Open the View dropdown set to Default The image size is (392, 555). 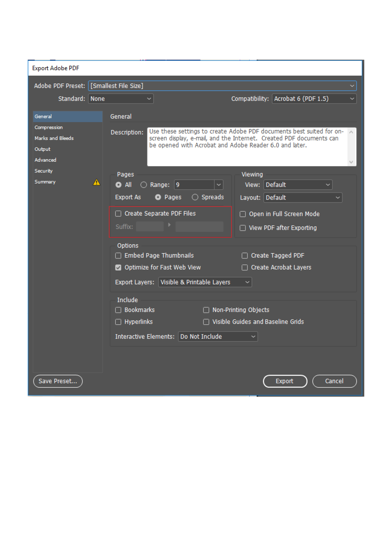click(298, 185)
